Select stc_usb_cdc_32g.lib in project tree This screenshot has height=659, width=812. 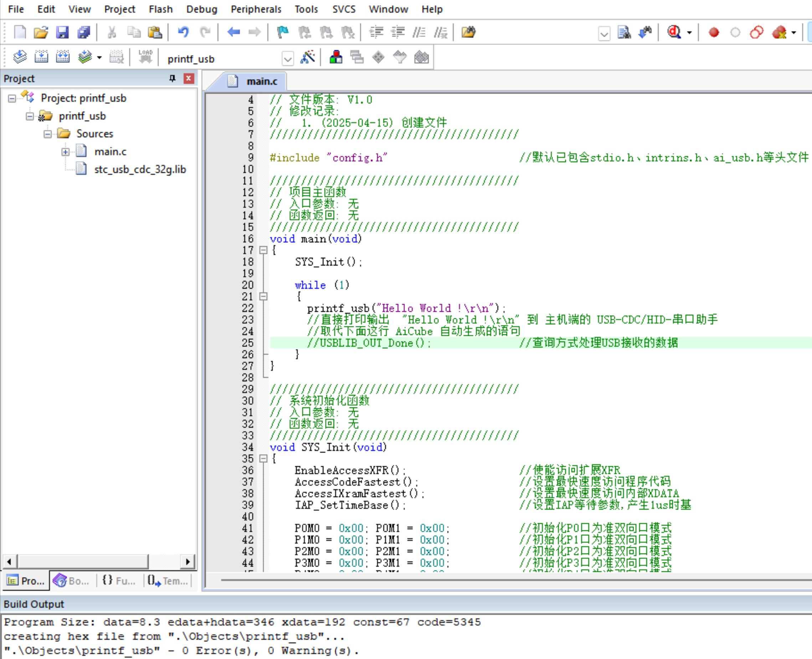tap(140, 169)
